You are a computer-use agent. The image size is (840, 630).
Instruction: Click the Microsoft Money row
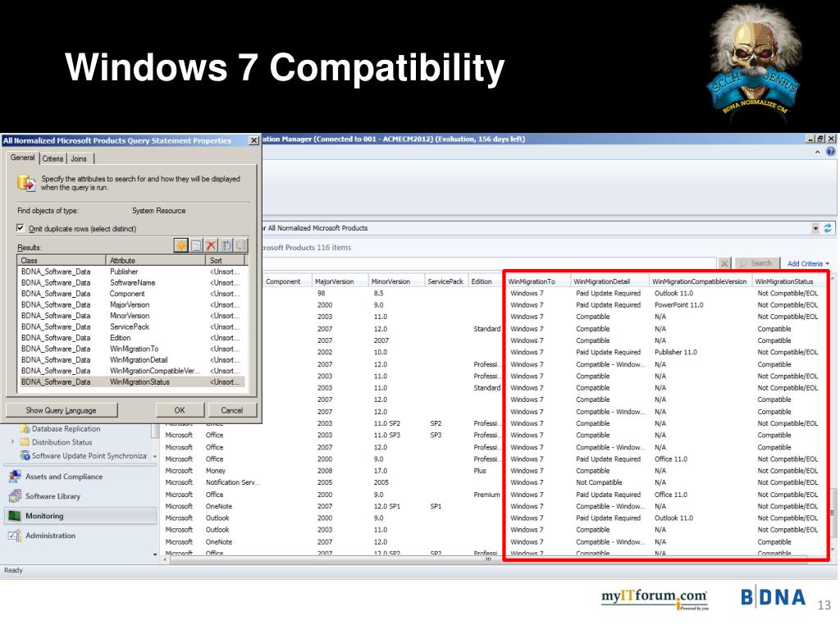click(x=493, y=471)
